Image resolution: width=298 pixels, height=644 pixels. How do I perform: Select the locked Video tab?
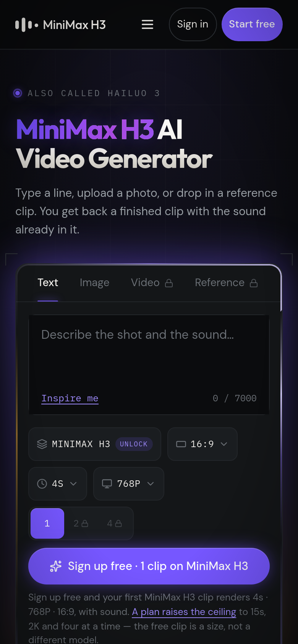tap(152, 283)
